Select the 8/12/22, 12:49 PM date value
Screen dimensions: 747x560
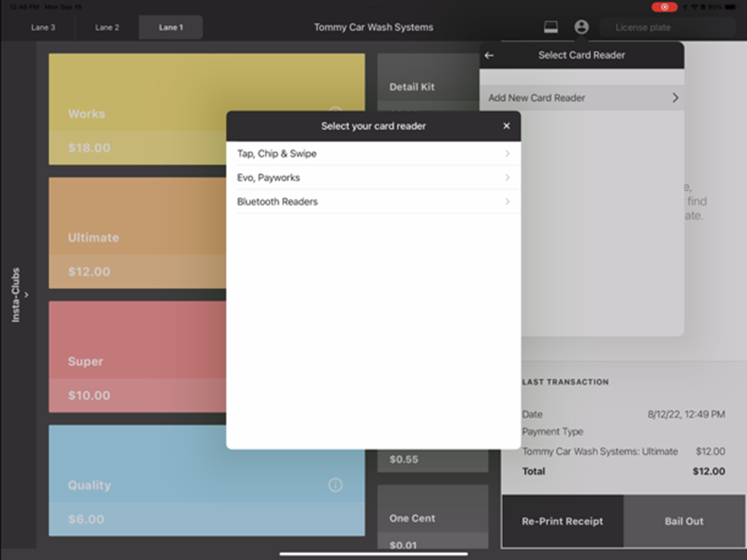point(686,415)
